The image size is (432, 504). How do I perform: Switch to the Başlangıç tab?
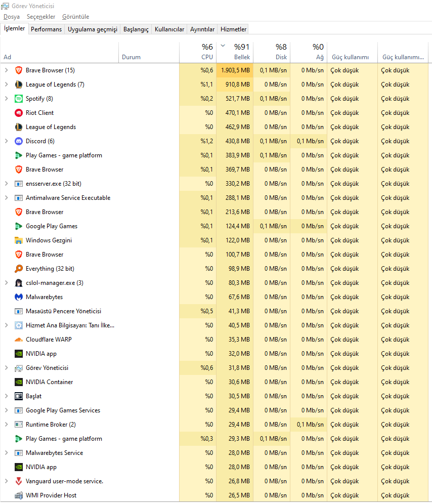[136, 29]
